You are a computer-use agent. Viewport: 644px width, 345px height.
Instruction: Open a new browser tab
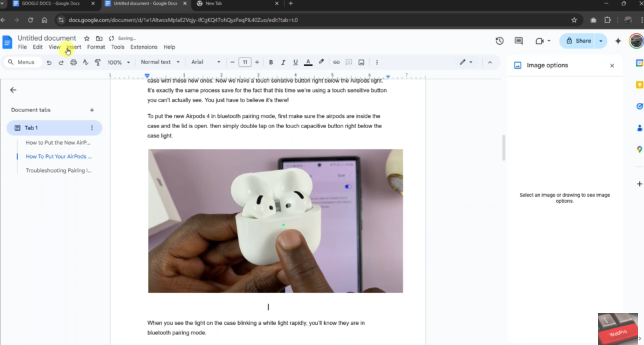[x=291, y=3]
